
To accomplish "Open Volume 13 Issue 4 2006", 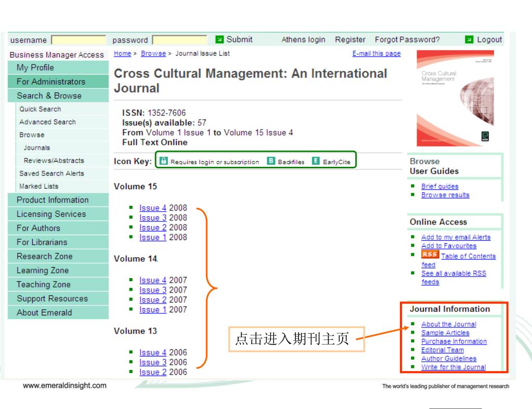I will click(153, 352).
